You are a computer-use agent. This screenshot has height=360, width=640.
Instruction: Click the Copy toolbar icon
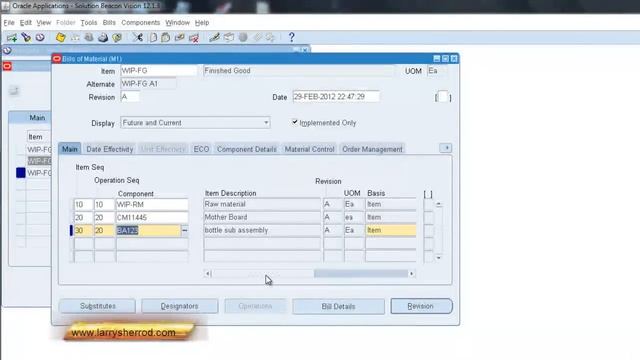click(153, 38)
